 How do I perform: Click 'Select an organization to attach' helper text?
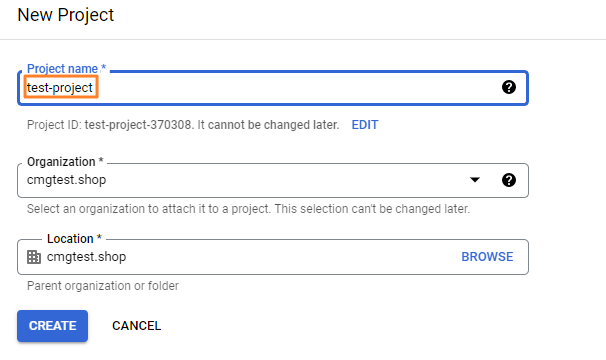point(248,209)
